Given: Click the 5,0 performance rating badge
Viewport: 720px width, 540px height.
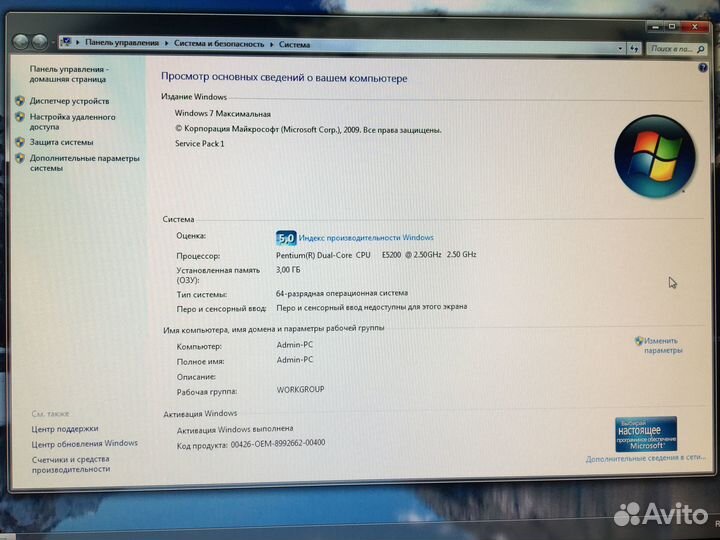Looking at the screenshot, I should pos(285,238).
